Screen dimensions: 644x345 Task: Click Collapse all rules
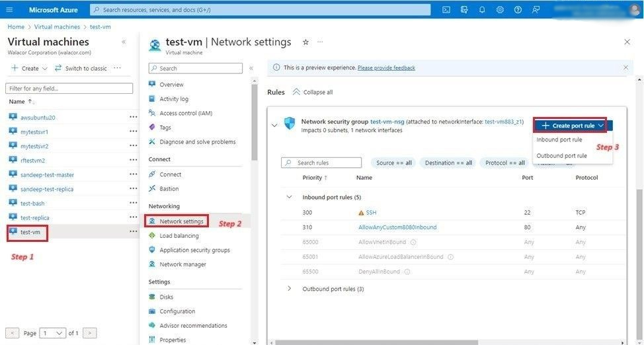[313, 93]
